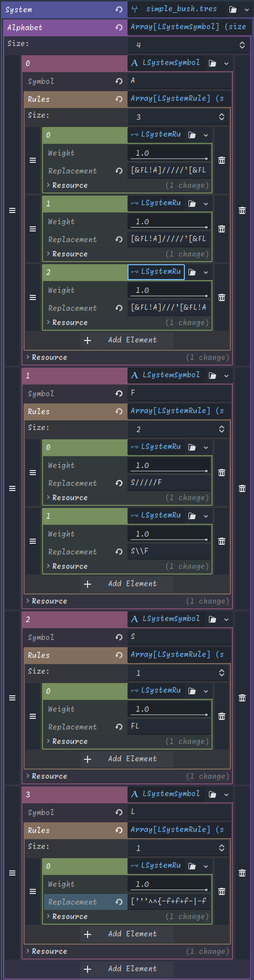Open folder icon beside simple_bush.tres
This screenshot has height=980, width=254.
pyautogui.click(x=233, y=10)
